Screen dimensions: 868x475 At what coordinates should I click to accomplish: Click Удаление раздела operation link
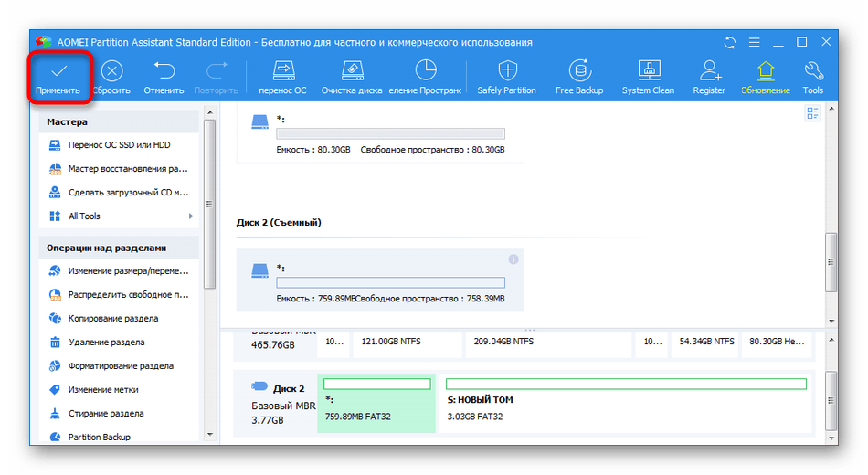tap(108, 343)
